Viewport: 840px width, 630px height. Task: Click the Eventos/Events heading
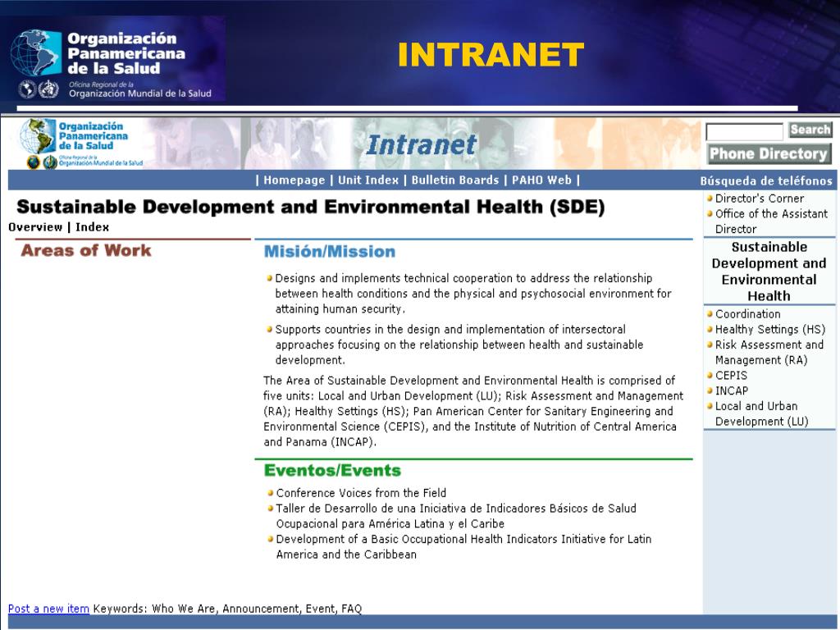click(332, 470)
